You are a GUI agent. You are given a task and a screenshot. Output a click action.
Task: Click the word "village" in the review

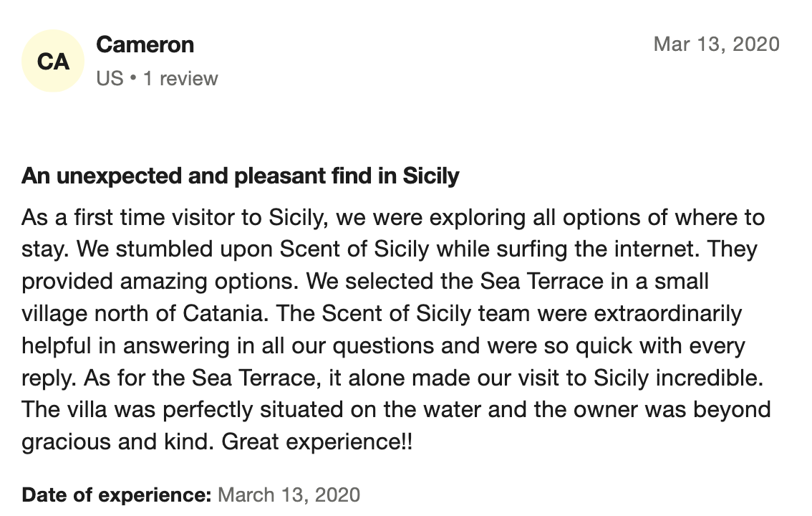[56, 314]
